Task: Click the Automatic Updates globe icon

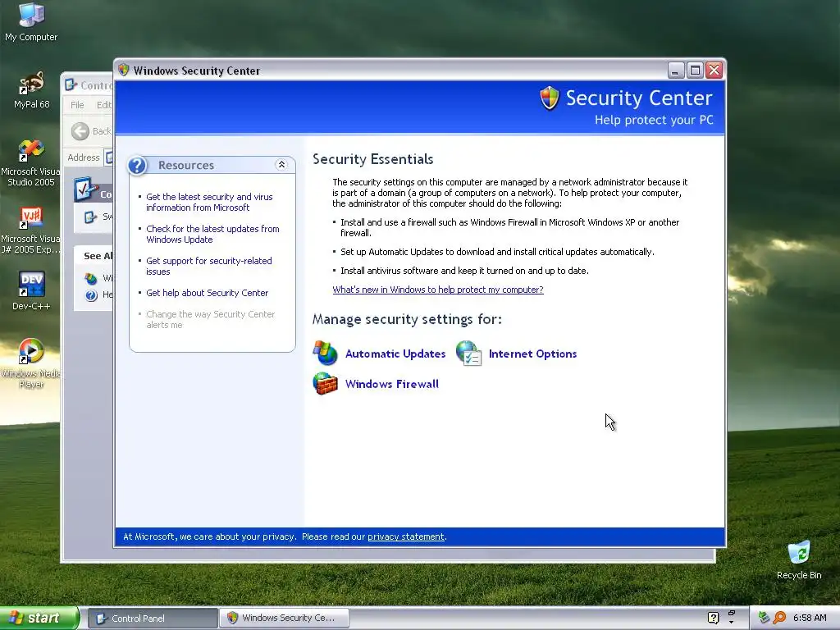Action: tap(325, 353)
